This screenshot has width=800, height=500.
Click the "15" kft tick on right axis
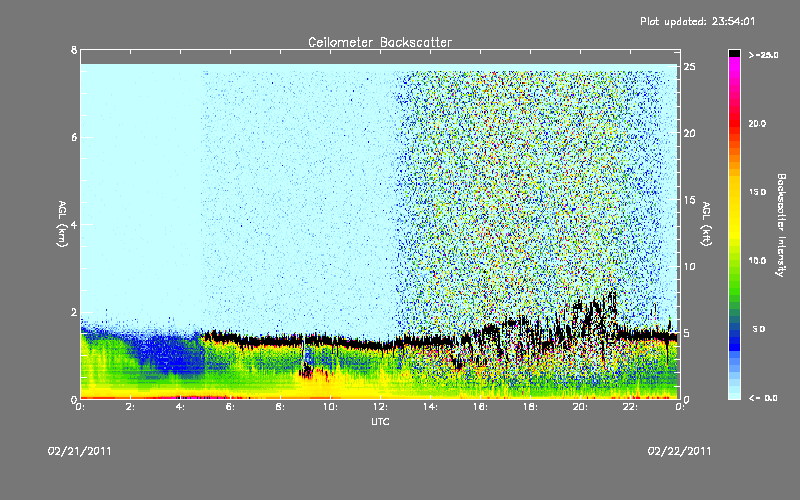[690, 200]
